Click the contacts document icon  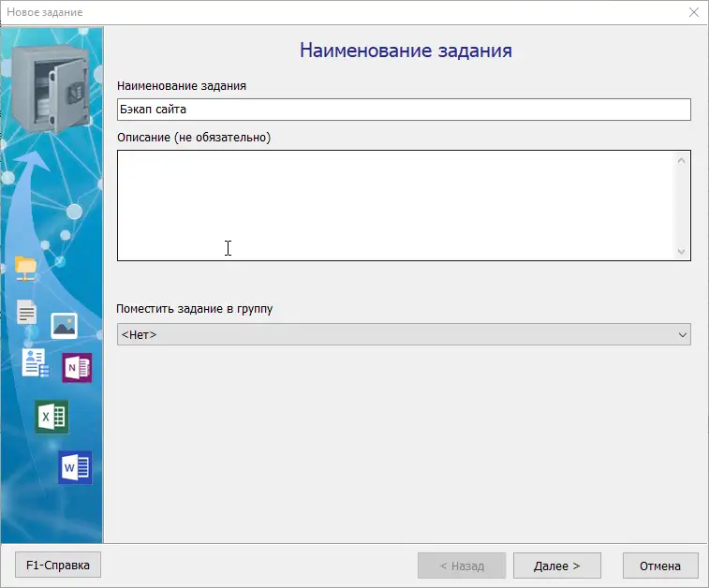(36, 362)
